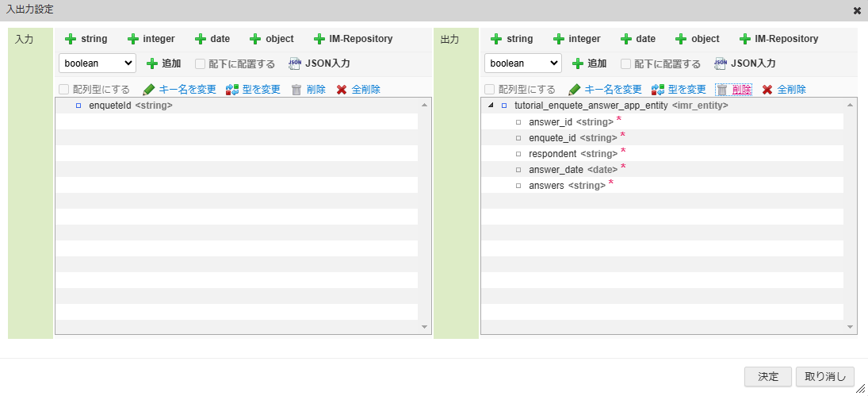
Task: Click キー名を変更 in output panel
Action: click(x=605, y=90)
